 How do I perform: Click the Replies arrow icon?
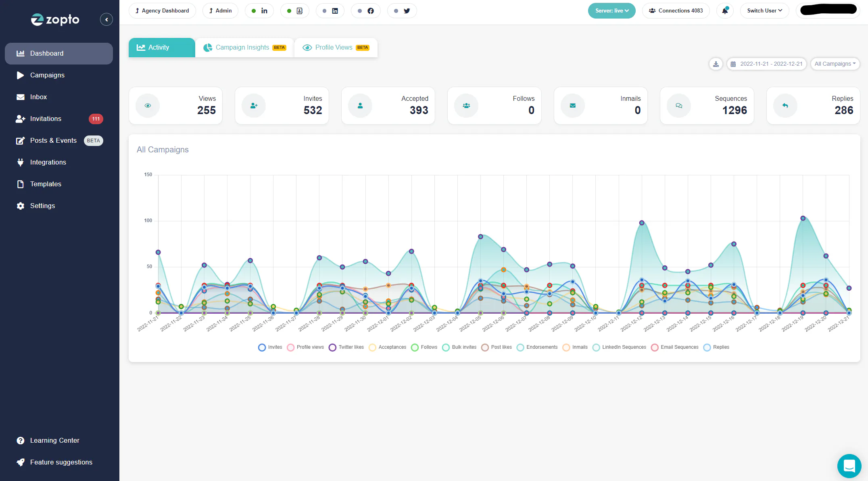[x=785, y=106]
